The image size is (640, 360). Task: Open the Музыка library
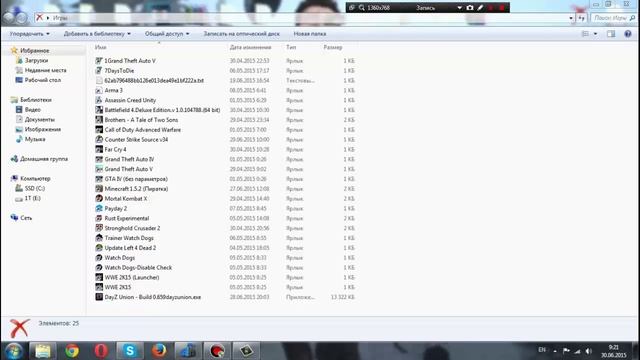tap(35, 139)
